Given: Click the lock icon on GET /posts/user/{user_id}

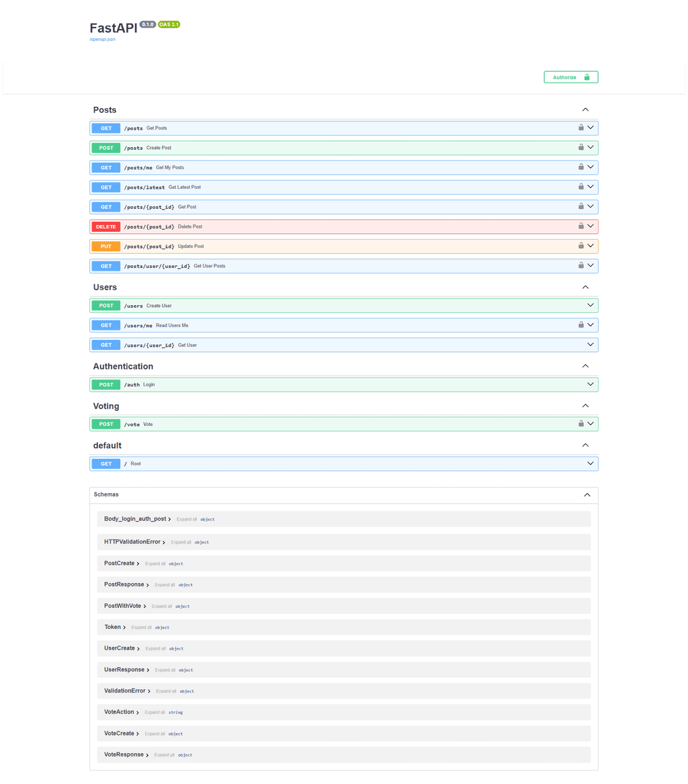Looking at the screenshot, I should click(581, 265).
